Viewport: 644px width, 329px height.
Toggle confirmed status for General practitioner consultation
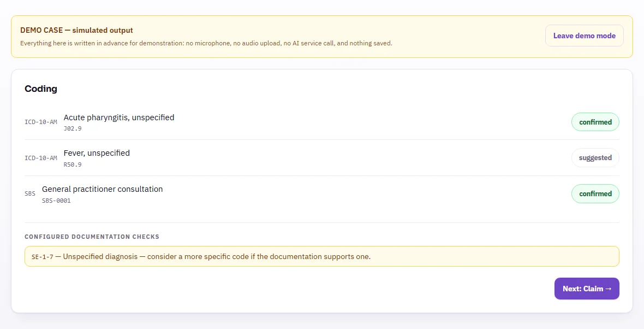coord(595,193)
